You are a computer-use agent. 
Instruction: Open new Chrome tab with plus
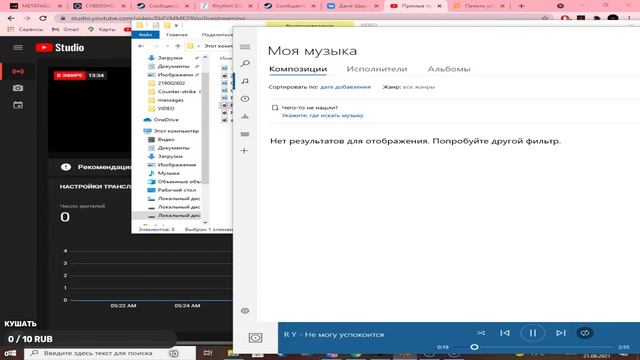[x=521, y=6]
